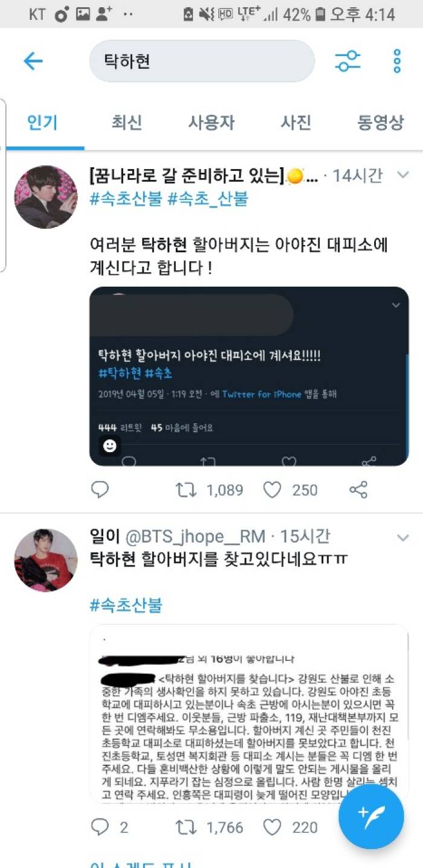Expand options chevron on first tweet
This screenshot has height=868, width=423.
[x=402, y=175]
